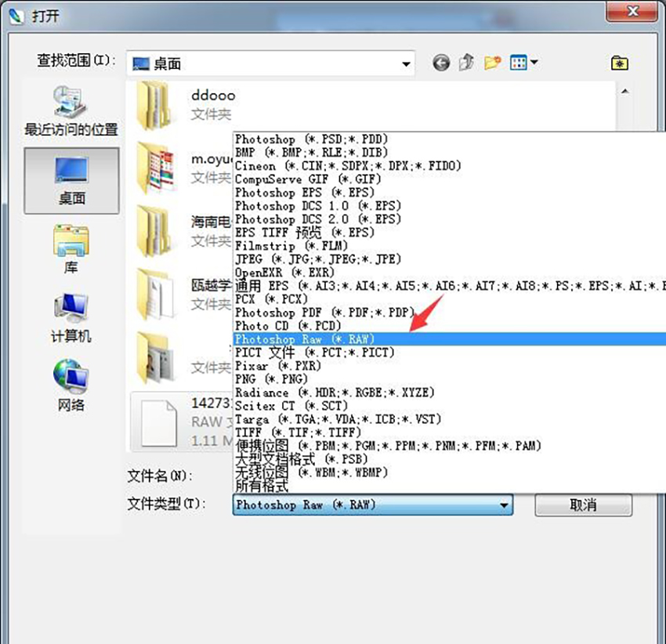Select the m.oyu folder icon
This screenshot has height=644, width=666.
point(155,168)
